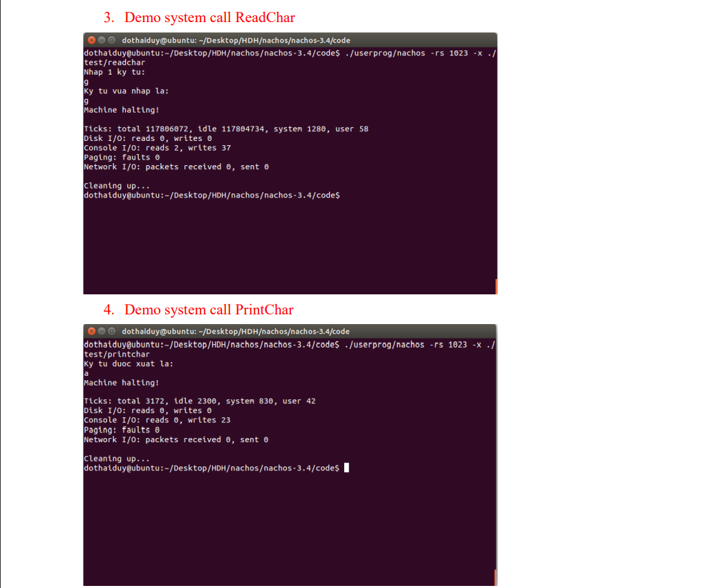Click 'Cleaning up...' in PrintChar terminal
This screenshot has width=703, height=588.
tap(117, 459)
